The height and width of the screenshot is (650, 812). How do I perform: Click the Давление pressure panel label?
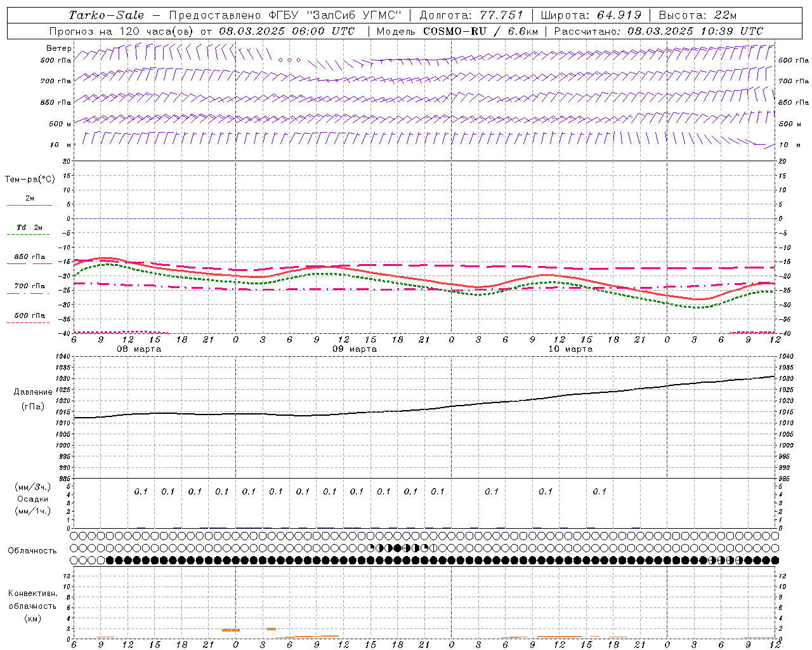33,392
